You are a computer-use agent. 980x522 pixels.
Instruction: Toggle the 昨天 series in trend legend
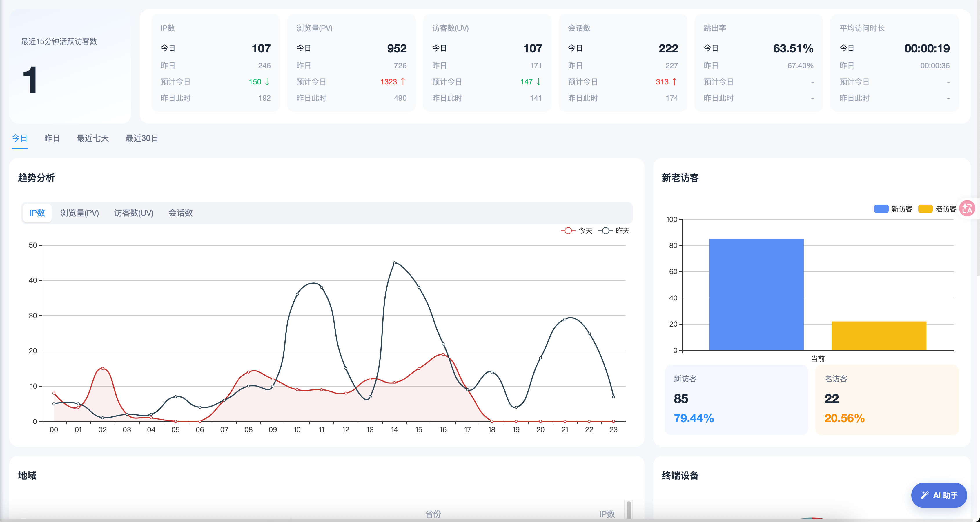(614, 231)
